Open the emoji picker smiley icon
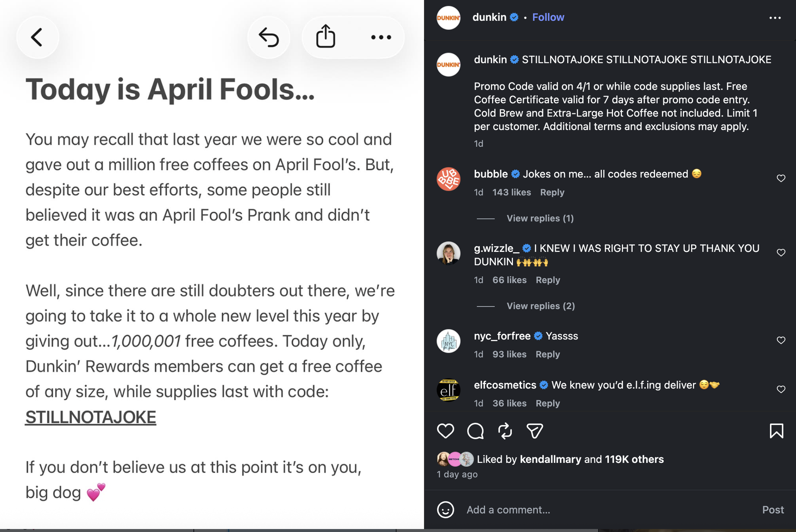796x532 pixels. 446,510
